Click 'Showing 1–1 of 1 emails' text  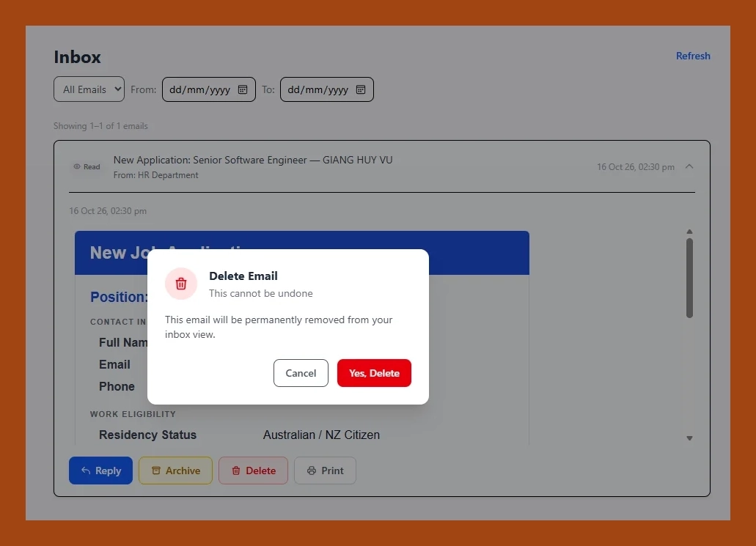tap(100, 126)
